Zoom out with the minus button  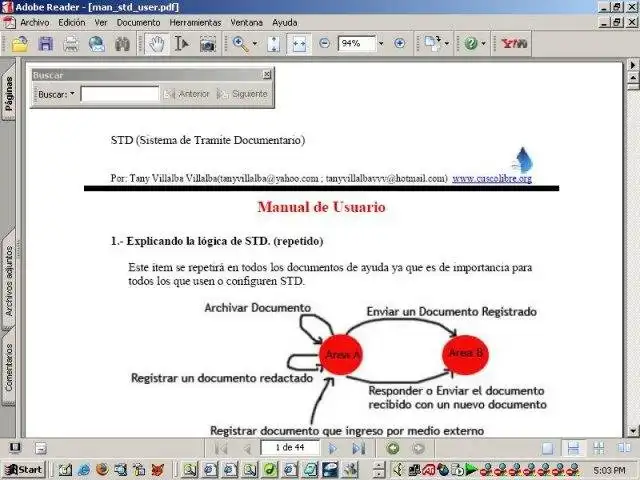click(324, 43)
